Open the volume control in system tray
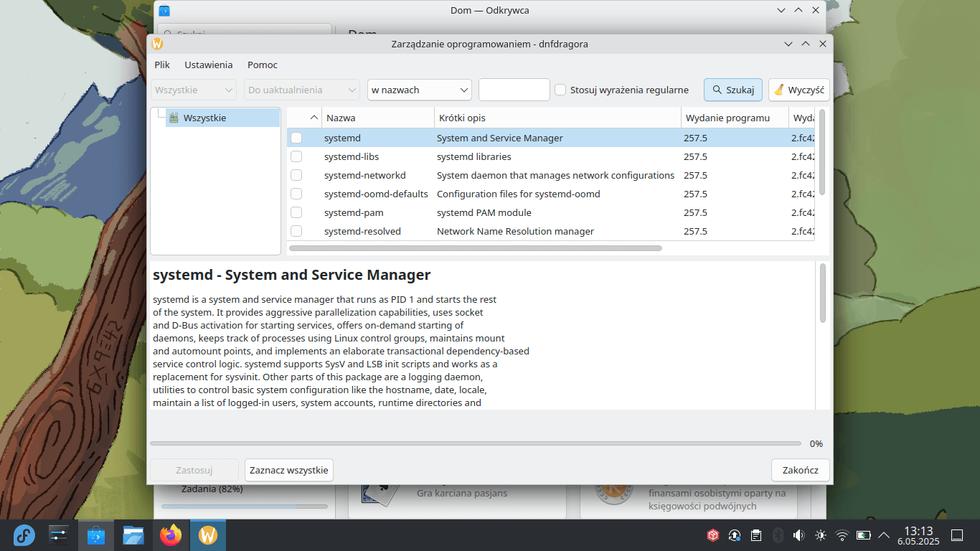Screen dimensions: 980x551 tap(799, 535)
